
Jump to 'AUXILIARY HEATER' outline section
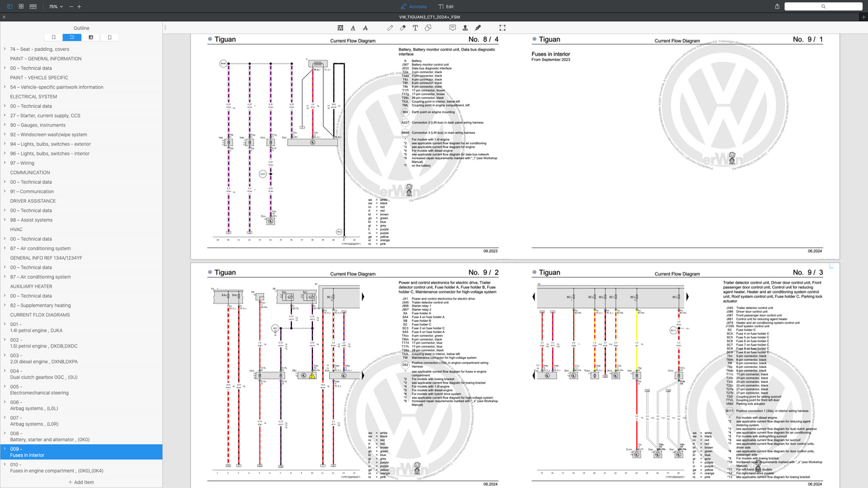31,286
